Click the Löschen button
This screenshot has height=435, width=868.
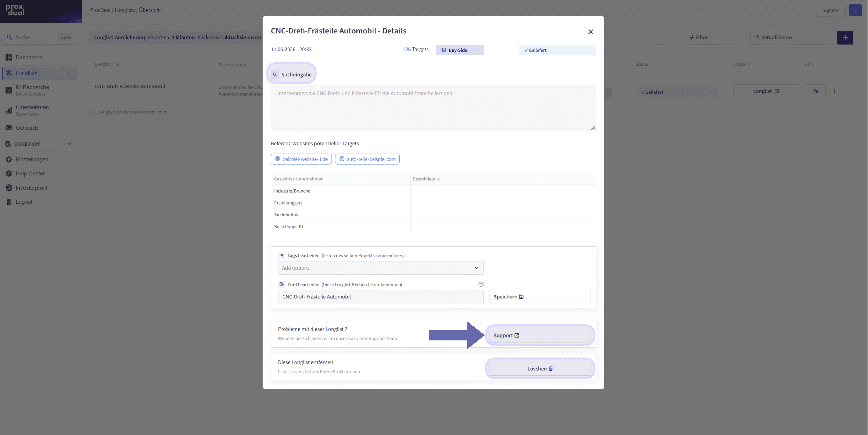tap(540, 368)
